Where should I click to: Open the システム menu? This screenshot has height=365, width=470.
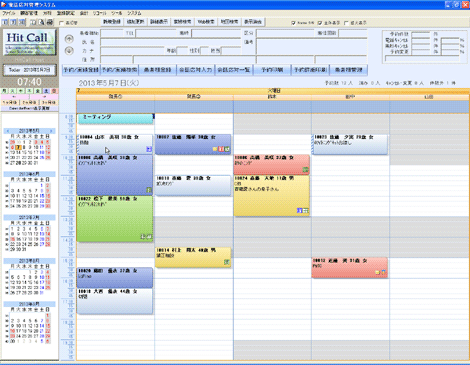(134, 13)
